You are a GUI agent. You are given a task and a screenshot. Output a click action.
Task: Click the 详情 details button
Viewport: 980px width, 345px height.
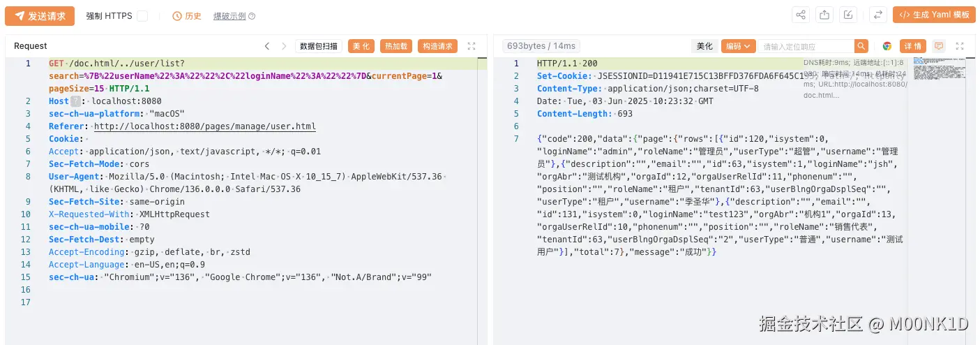point(913,46)
